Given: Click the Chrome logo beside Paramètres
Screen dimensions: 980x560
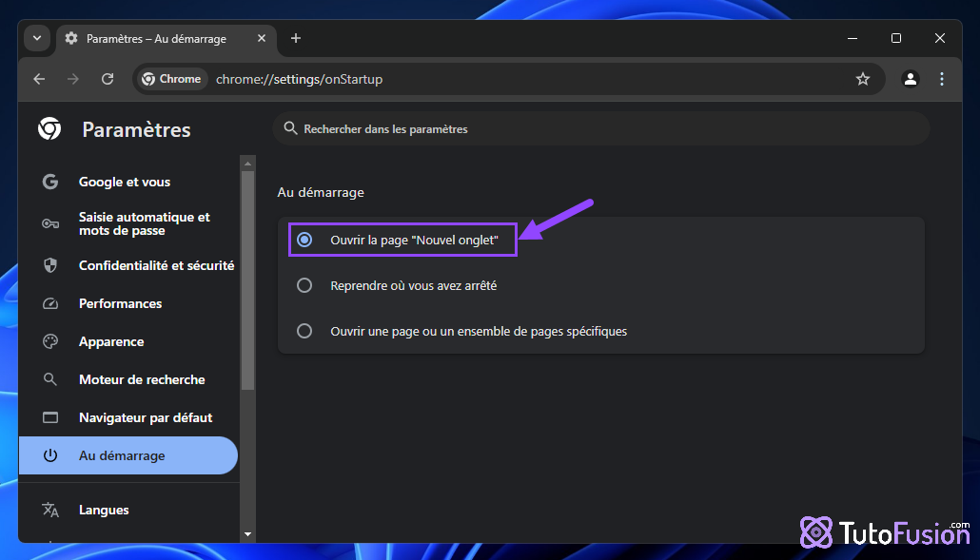Looking at the screenshot, I should coord(49,128).
